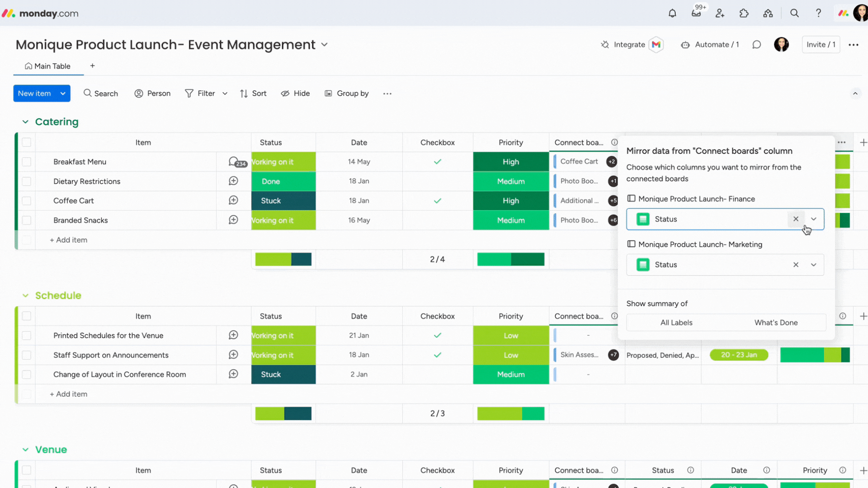868x488 pixels.
Task: Click High priority cell for Breakfast Menu
Action: point(511,162)
